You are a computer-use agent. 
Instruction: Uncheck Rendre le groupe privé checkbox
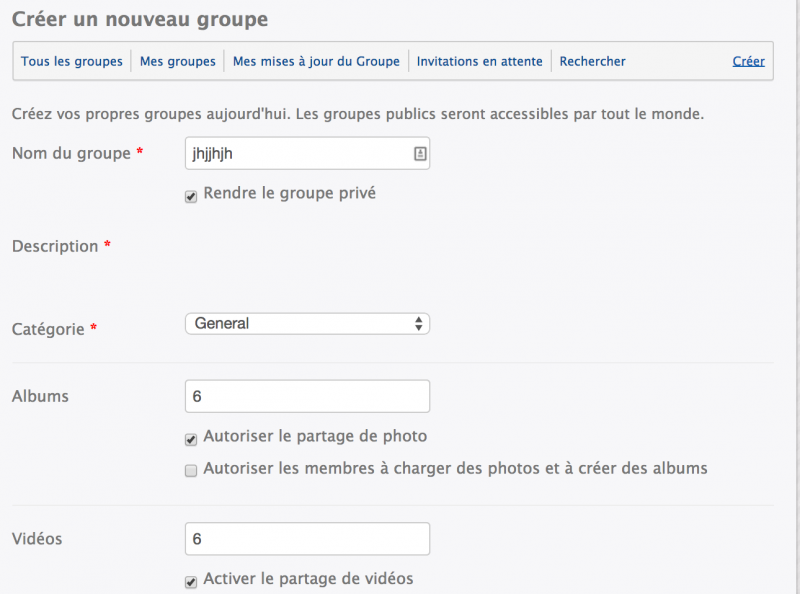point(191,196)
